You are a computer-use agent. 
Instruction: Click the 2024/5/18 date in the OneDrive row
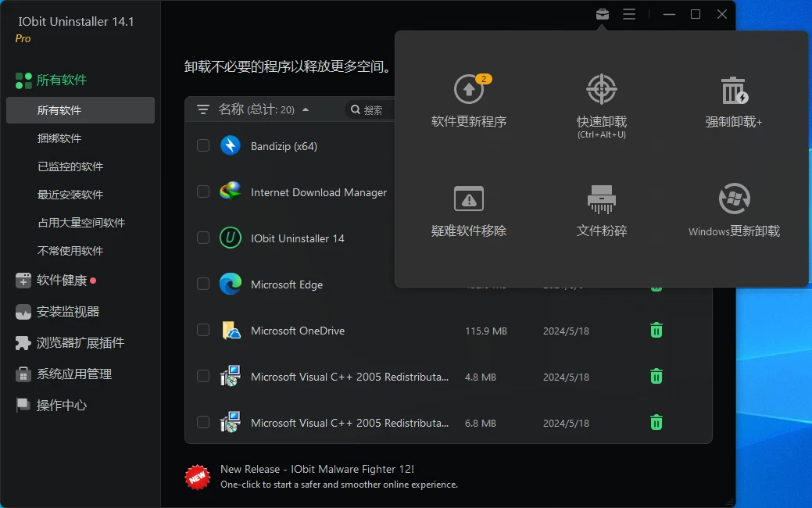tap(566, 331)
